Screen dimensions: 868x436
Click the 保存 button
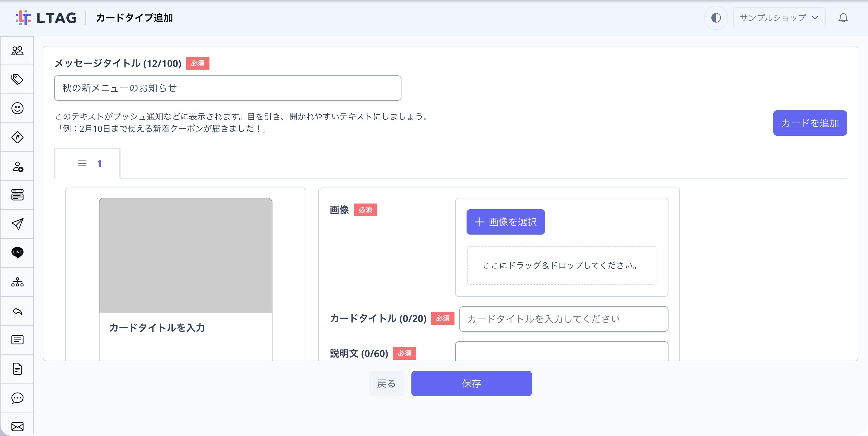click(x=471, y=384)
